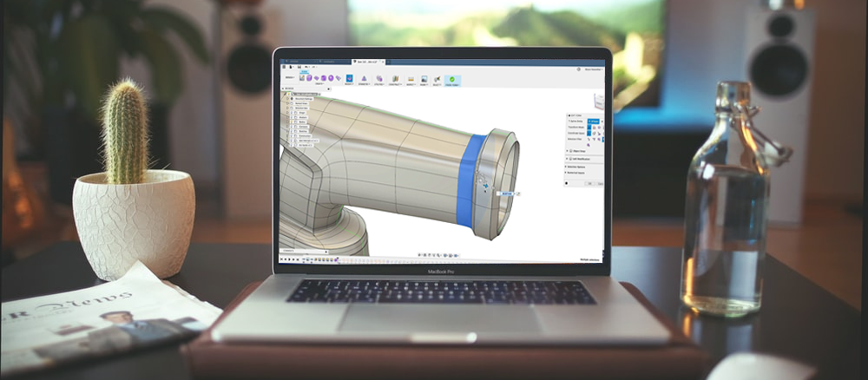Image resolution: width=868 pixels, height=380 pixels.
Task: Open the Utilities tool menu
Action: click(379, 80)
